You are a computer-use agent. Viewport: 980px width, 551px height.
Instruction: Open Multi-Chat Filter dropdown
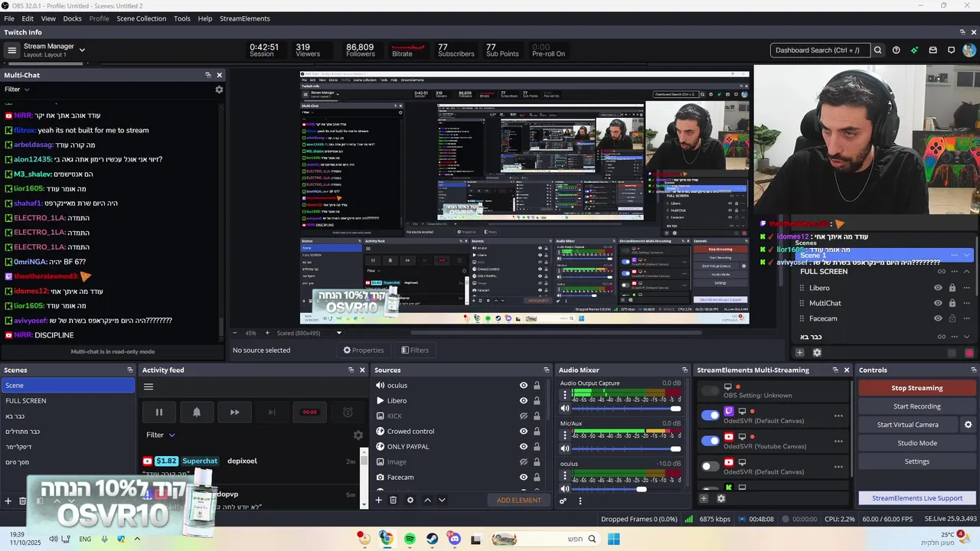pyautogui.click(x=17, y=90)
